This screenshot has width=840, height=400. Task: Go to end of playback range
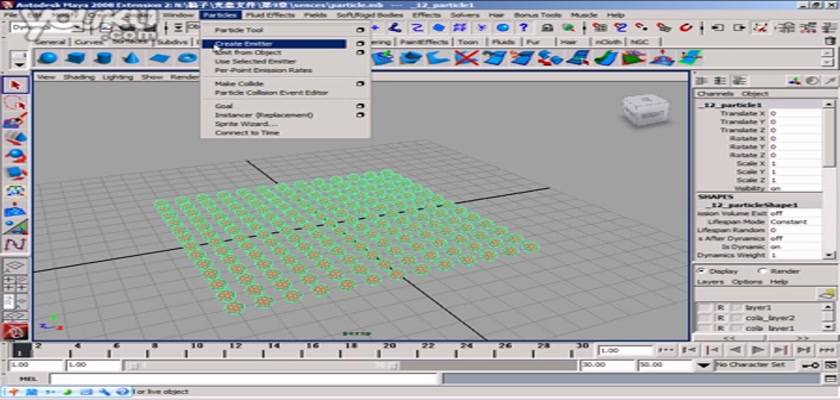[827, 350]
